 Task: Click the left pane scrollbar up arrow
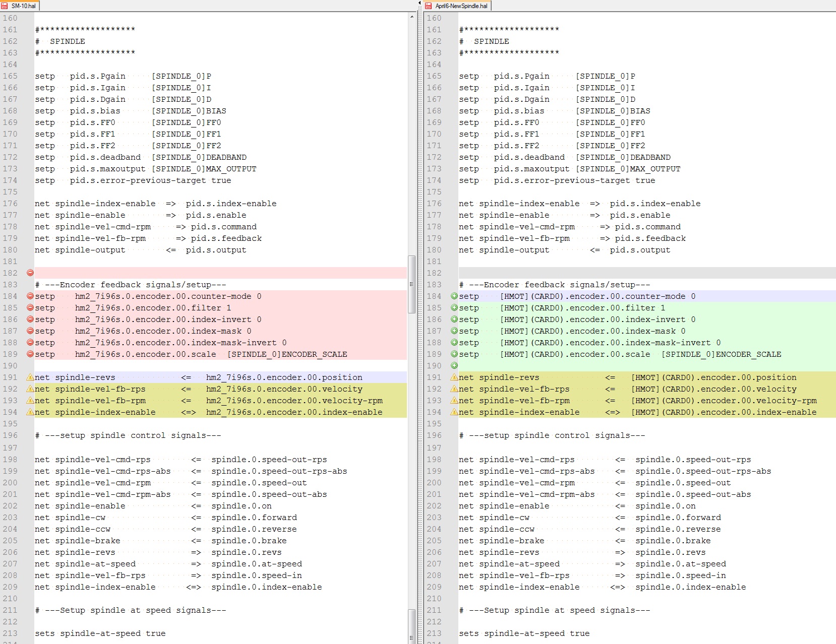click(411, 17)
